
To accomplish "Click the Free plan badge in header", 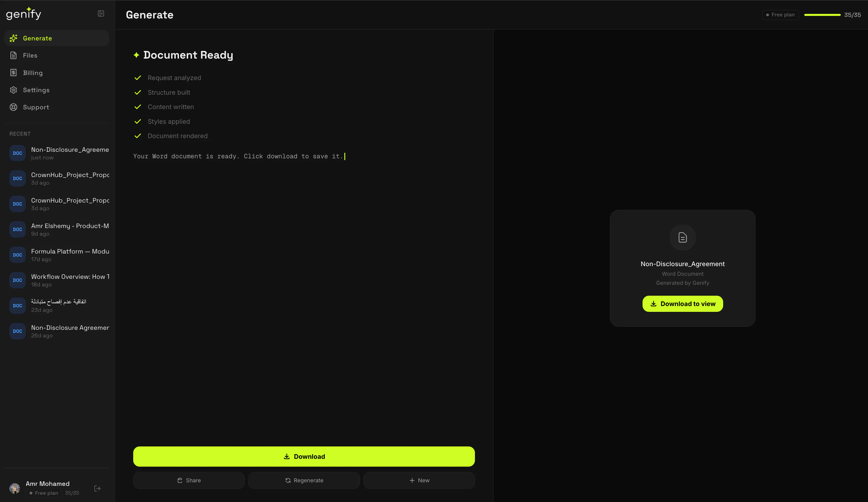I will [x=780, y=15].
